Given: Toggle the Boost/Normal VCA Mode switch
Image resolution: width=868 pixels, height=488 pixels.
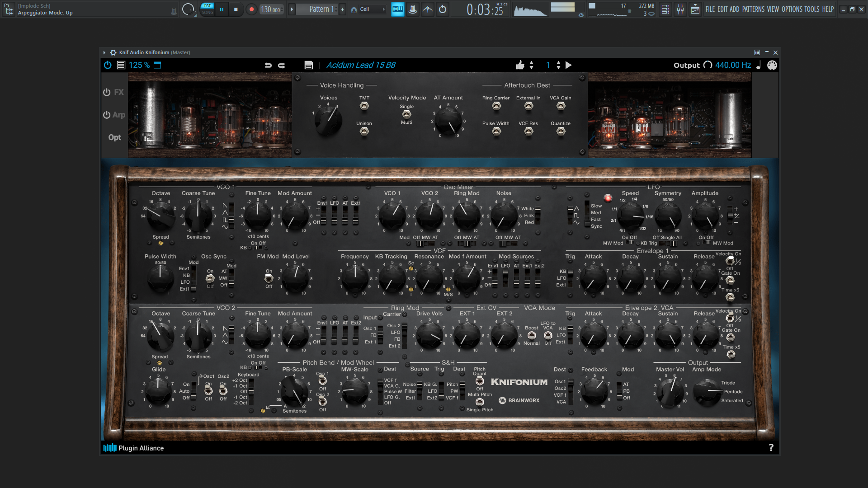Looking at the screenshot, I should click(x=532, y=335).
